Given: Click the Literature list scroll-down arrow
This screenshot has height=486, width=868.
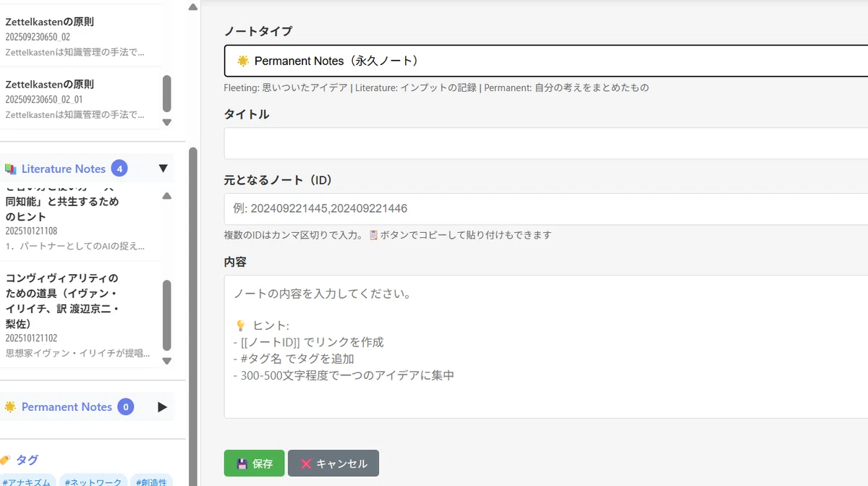Looking at the screenshot, I should click(x=167, y=361).
